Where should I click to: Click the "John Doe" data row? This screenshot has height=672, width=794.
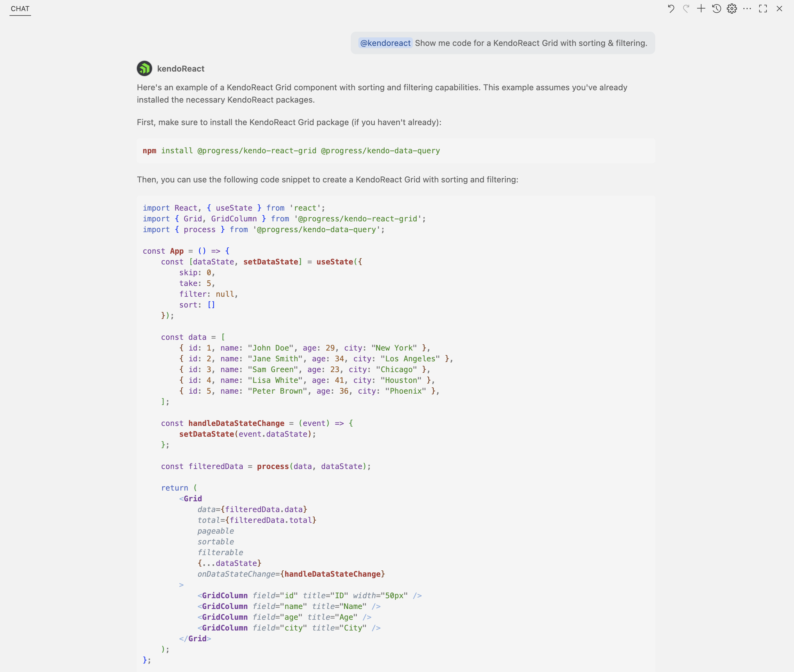(304, 348)
